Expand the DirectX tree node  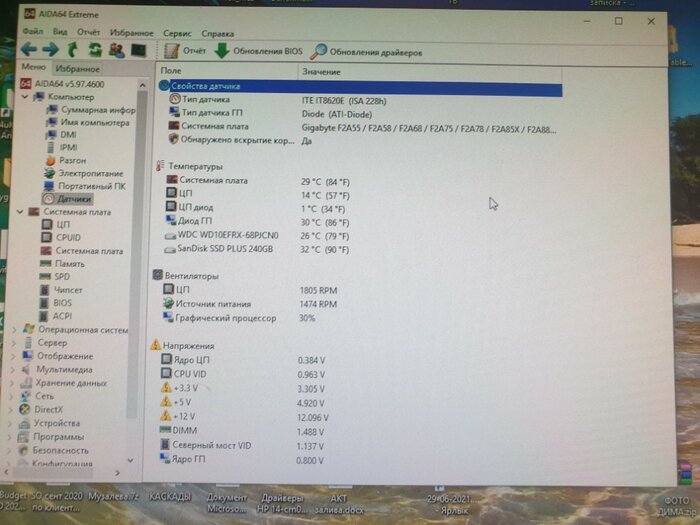click(x=12, y=409)
